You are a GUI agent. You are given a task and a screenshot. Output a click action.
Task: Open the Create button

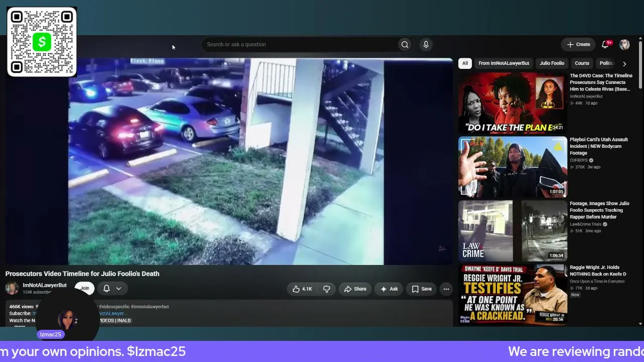(579, 45)
